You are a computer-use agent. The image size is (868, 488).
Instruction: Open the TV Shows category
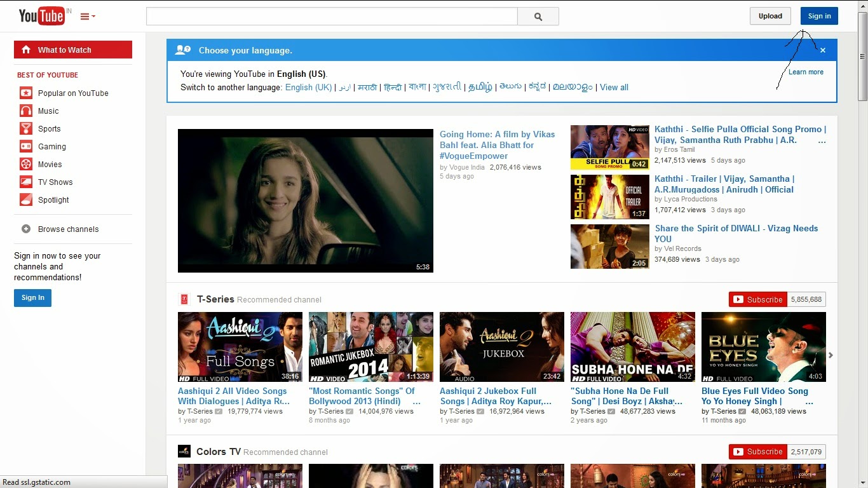pos(55,182)
